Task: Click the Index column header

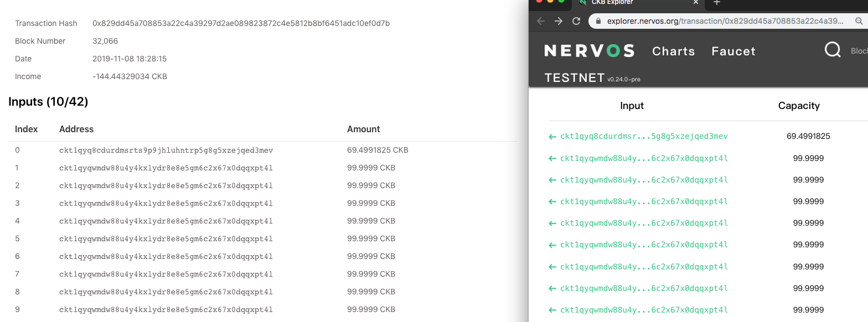Action: click(26, 129)
